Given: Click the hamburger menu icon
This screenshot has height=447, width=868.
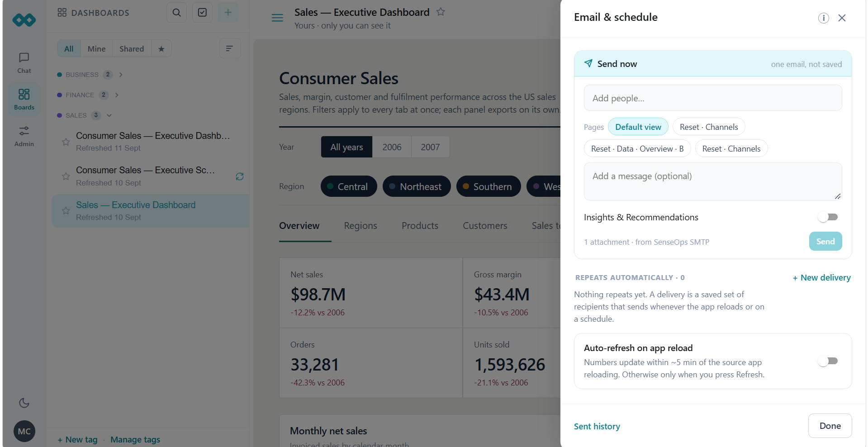Looking at the screenshot, I should [x=277, y=18].
